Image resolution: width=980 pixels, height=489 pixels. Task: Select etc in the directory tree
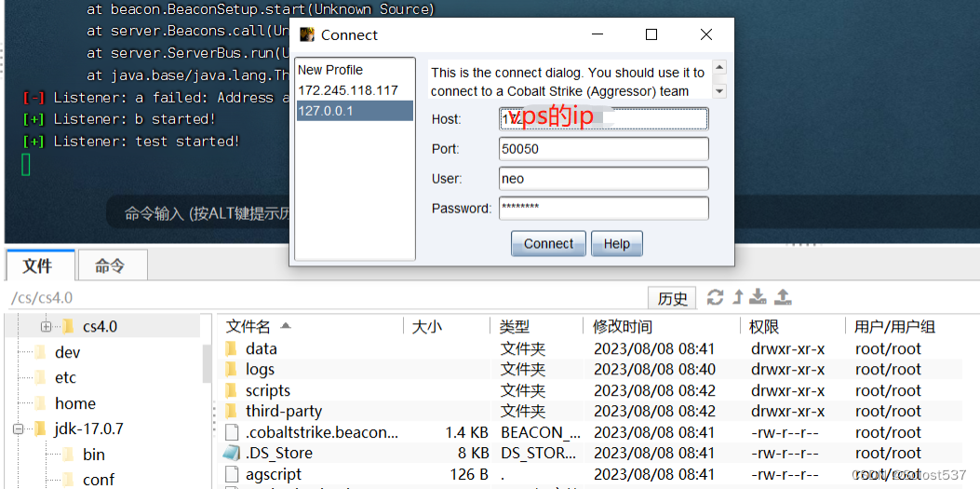(x=66, y=377)
